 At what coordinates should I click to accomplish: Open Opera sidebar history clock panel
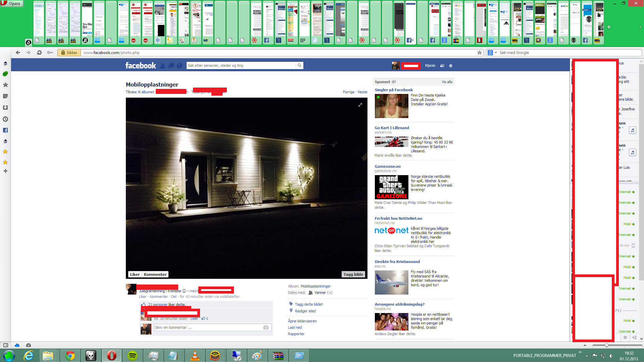tap(5, 119)
